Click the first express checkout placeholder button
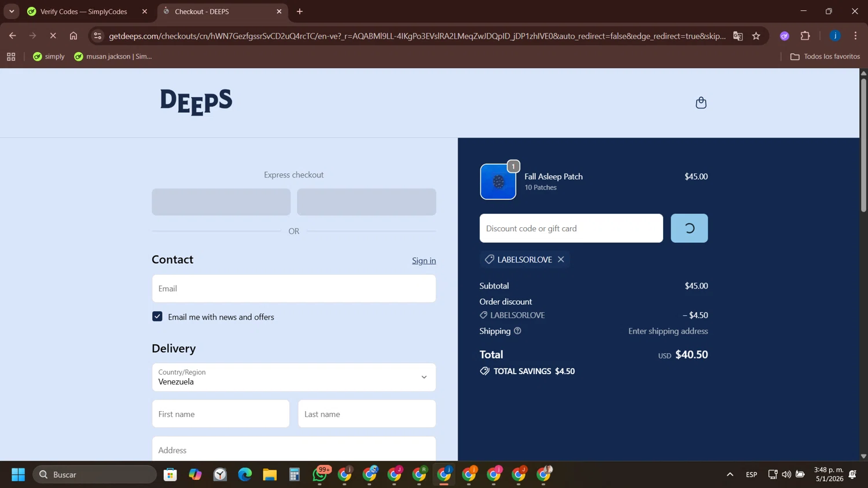This screenshot has height=488, width=868. 221,202
